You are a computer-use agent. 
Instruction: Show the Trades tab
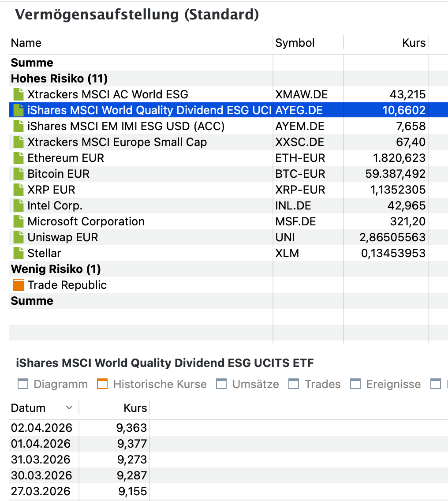[x=315, y=384]
